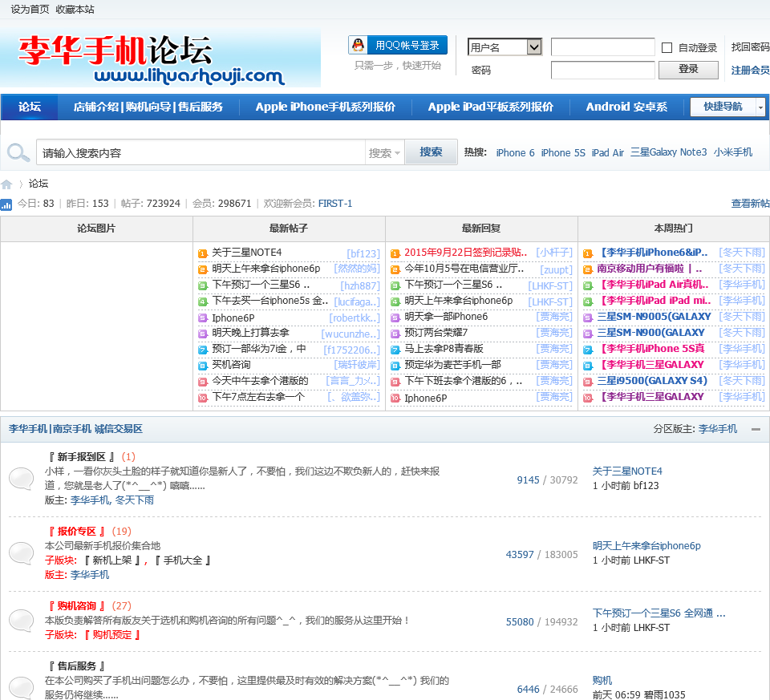This screenshot has height=700, width=770.
Task: Click the 新手报到区 speech bubble icon
Action: coord(21,479)
